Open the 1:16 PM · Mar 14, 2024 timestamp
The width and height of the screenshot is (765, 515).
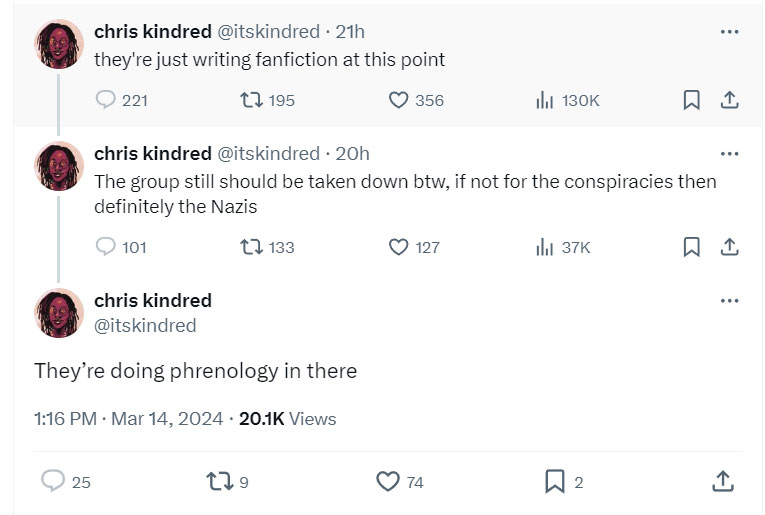point(129,419)
